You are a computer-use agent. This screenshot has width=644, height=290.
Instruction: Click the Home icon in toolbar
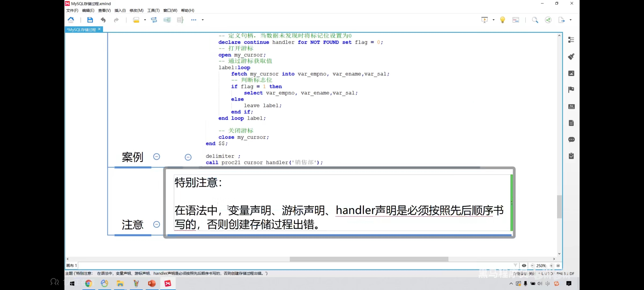(71, 20)
